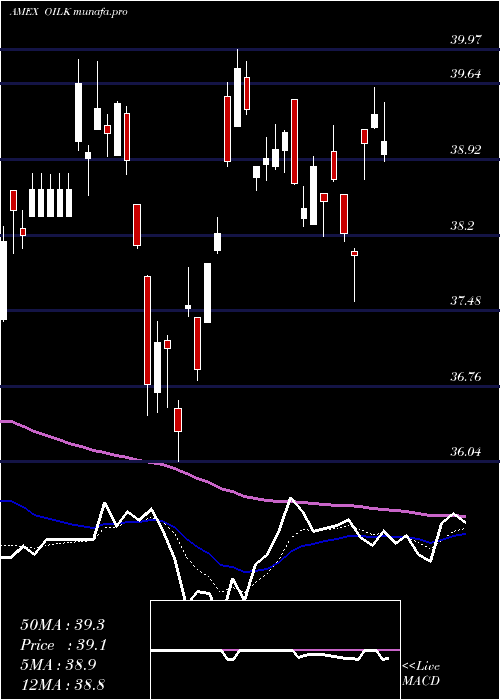Click the 36.04 price level label
The width and height of the screenshot is (500, 700).
tap(466, 452)
